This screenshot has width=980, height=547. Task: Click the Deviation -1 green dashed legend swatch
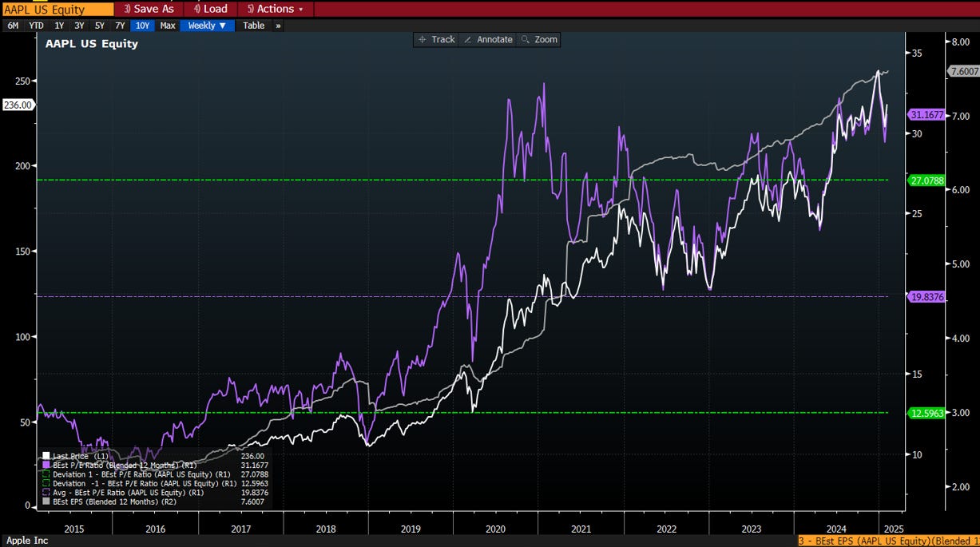(46, 484)
